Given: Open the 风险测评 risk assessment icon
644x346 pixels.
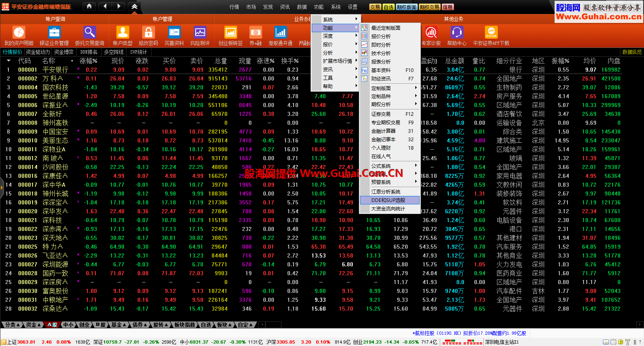Looking at the screenshot, I should (x=200, y=32).
